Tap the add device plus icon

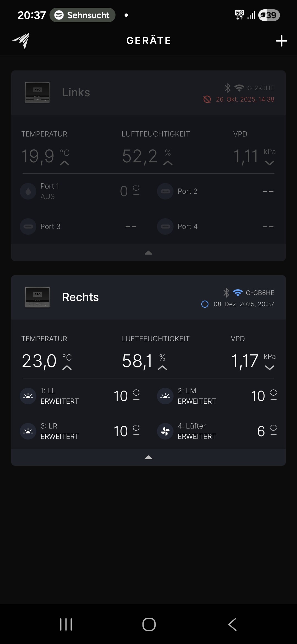pos(281,41)
